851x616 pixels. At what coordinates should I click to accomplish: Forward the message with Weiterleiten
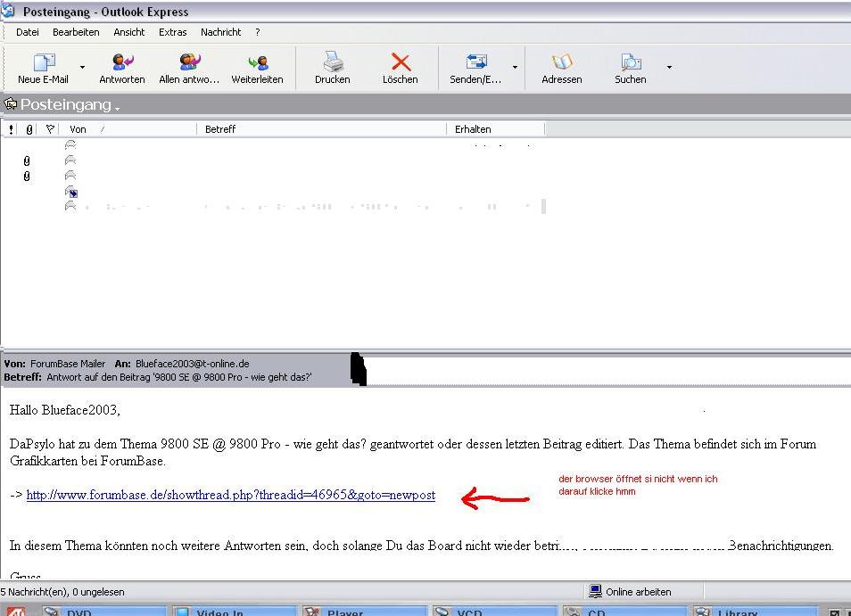[x=257, y=68]
